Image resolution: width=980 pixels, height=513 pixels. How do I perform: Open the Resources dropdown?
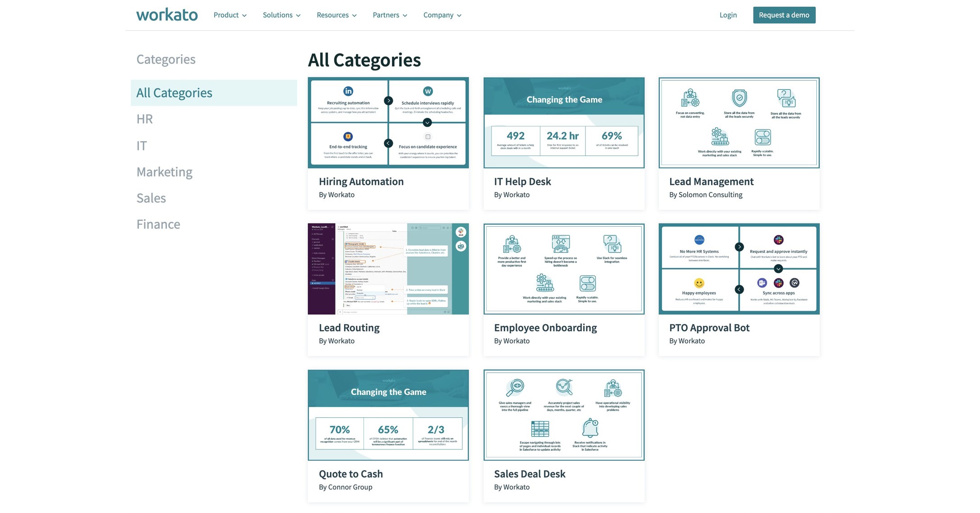(x=336, y=15)
